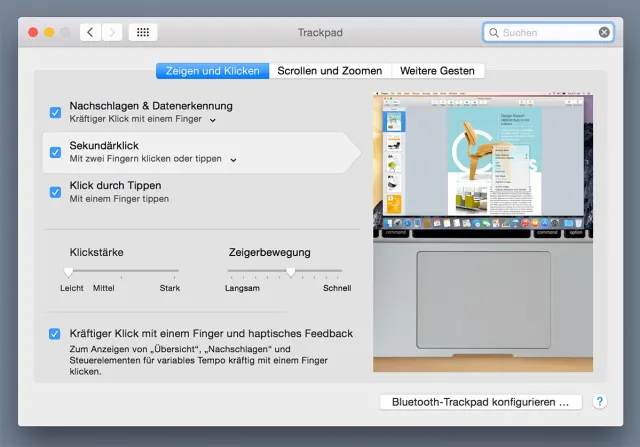Viewport: 640px width, 447px height.
Task: Uncheck the Sekundärklick option
Action: click(x=55, y=152)
